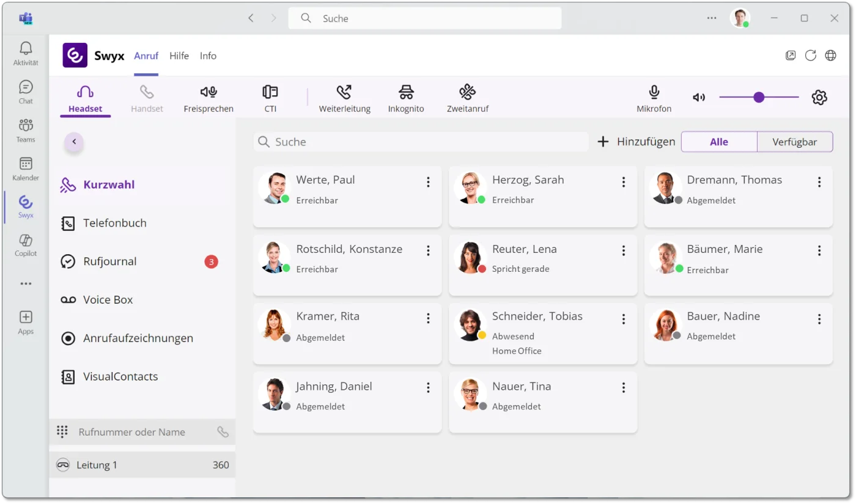The image size is (856, 504).
Task: Open options menu for Bauer, Nadine
Action: [x=819, y=319]
